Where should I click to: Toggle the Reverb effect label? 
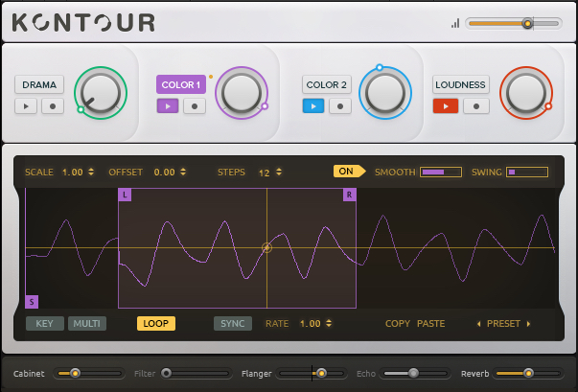click(474, 374)
